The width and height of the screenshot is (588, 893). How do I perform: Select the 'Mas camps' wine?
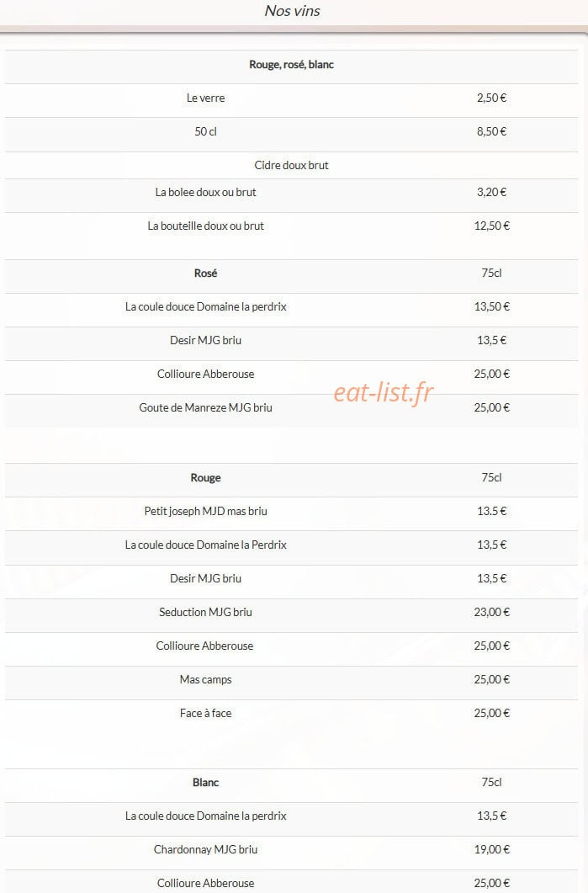[205, 679]
